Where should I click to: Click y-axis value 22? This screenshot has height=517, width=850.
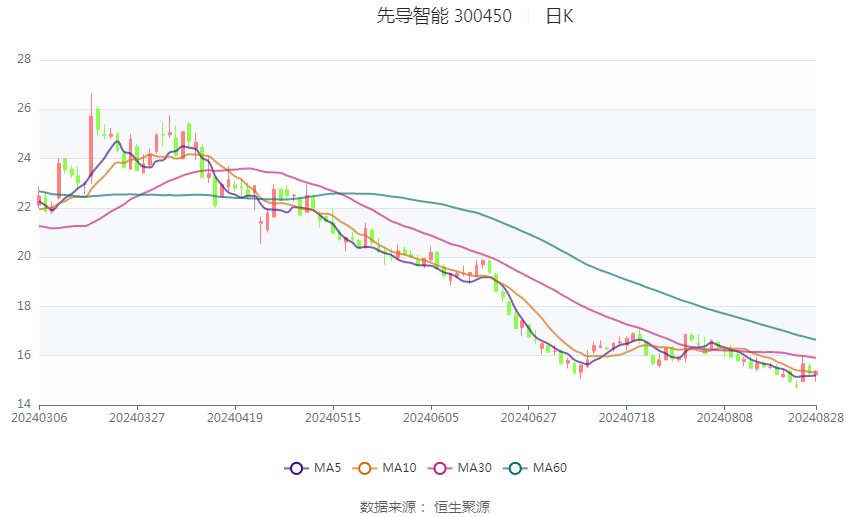(x=24, y=207)
